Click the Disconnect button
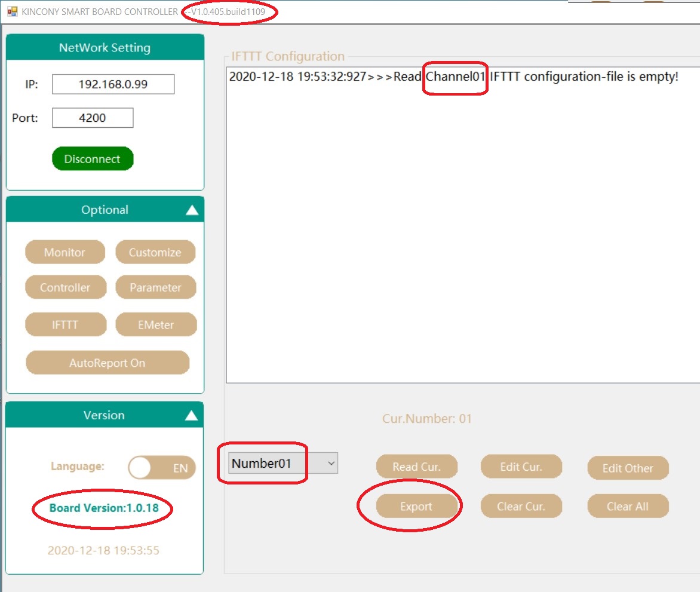 click(93, 159)
